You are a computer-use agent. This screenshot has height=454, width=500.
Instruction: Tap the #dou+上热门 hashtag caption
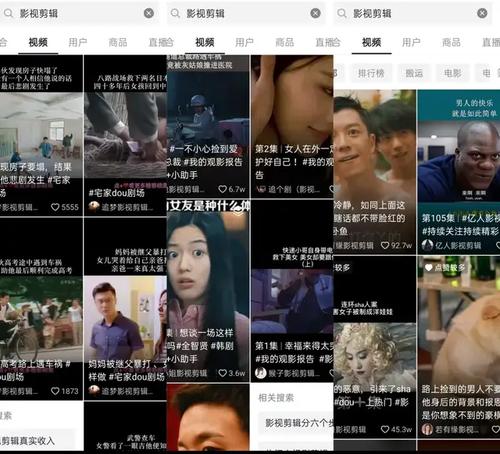tap(362, 402)
